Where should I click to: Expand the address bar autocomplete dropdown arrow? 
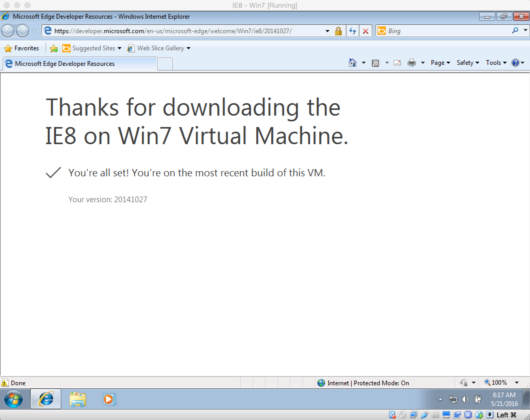tap(327, 31)
